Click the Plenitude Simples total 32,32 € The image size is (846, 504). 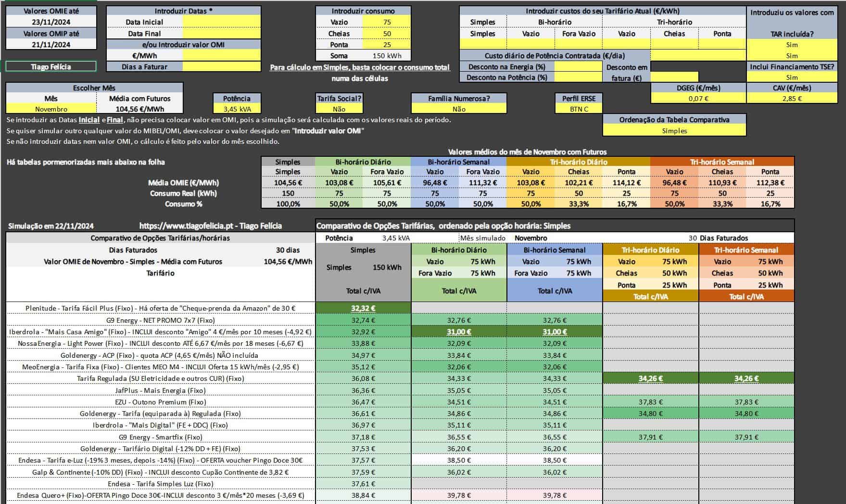[x=363, y=308]
